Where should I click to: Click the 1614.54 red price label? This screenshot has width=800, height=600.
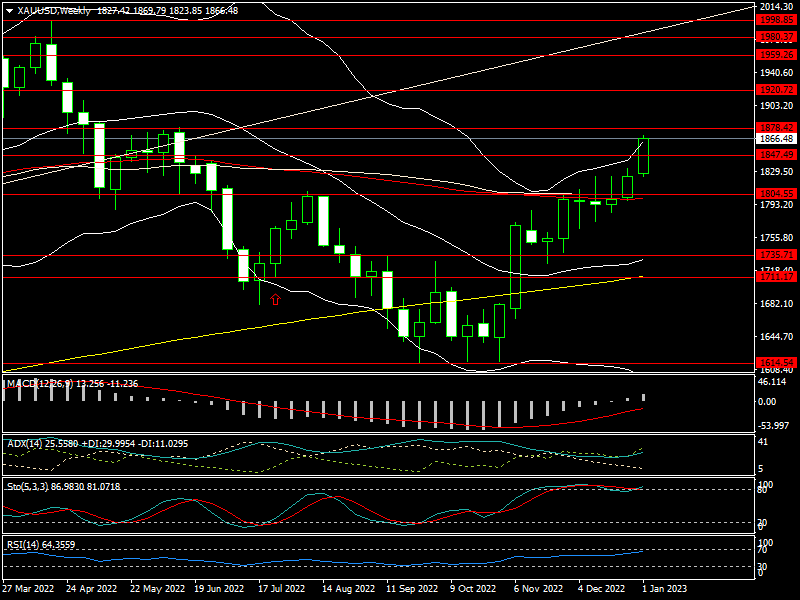[x=777, y=363]
